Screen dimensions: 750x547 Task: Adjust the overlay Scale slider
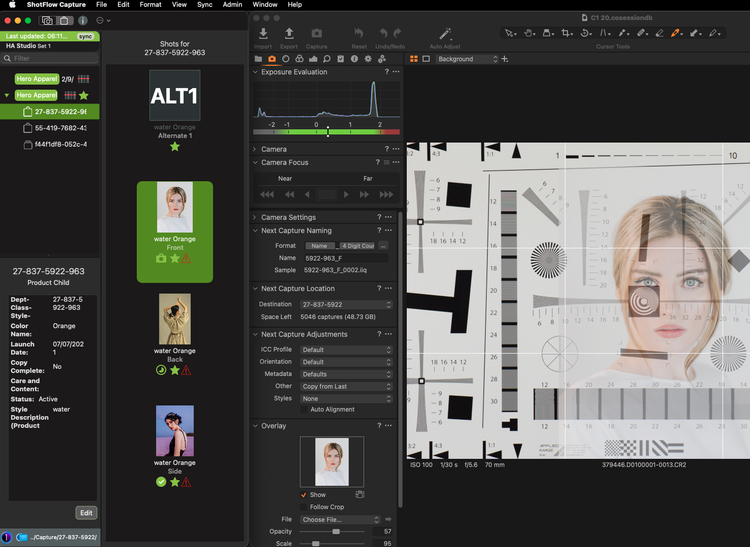point(316,543)
